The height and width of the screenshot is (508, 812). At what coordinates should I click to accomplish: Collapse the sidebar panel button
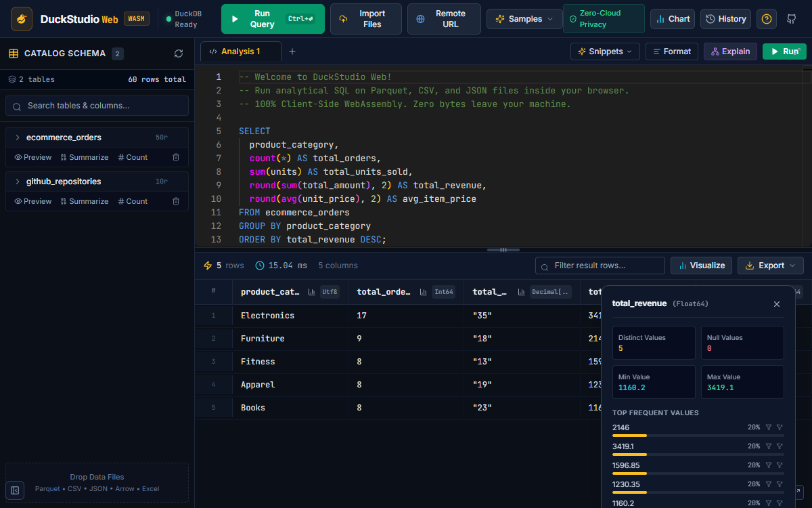coord(16,490)
